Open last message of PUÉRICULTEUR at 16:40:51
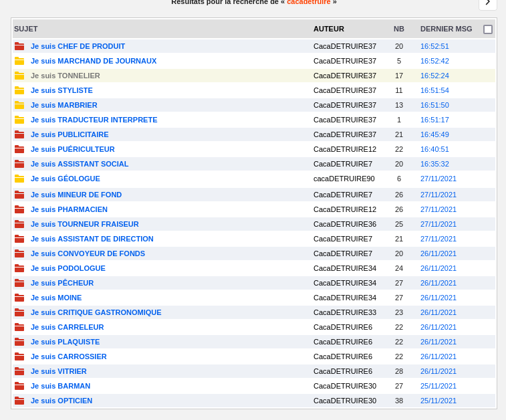 pos(434,149)
